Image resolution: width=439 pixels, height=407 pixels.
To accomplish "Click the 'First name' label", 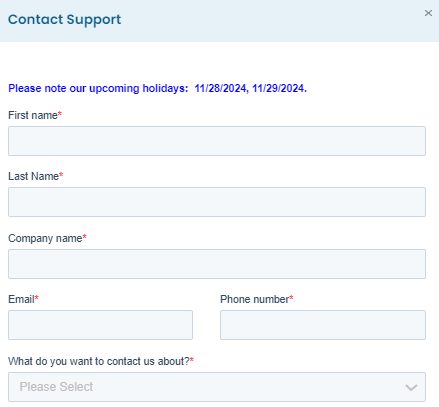I will tap(33, 115).
